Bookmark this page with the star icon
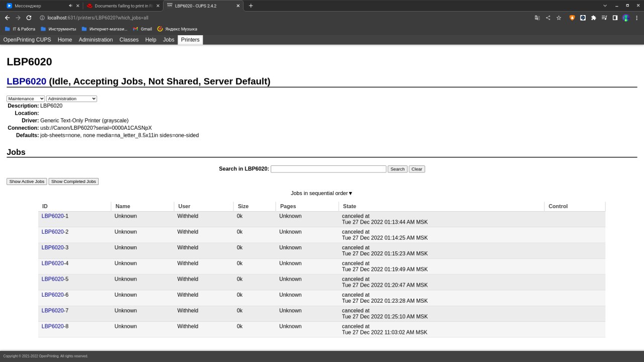Screen dimensions: 644x362 pyautogui.click(x=558, y=18)
